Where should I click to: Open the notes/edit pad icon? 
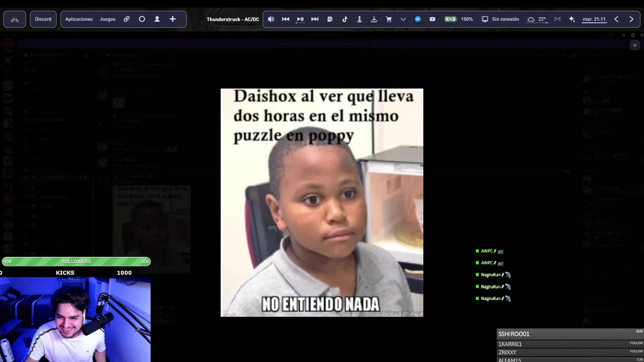(330, 19)
